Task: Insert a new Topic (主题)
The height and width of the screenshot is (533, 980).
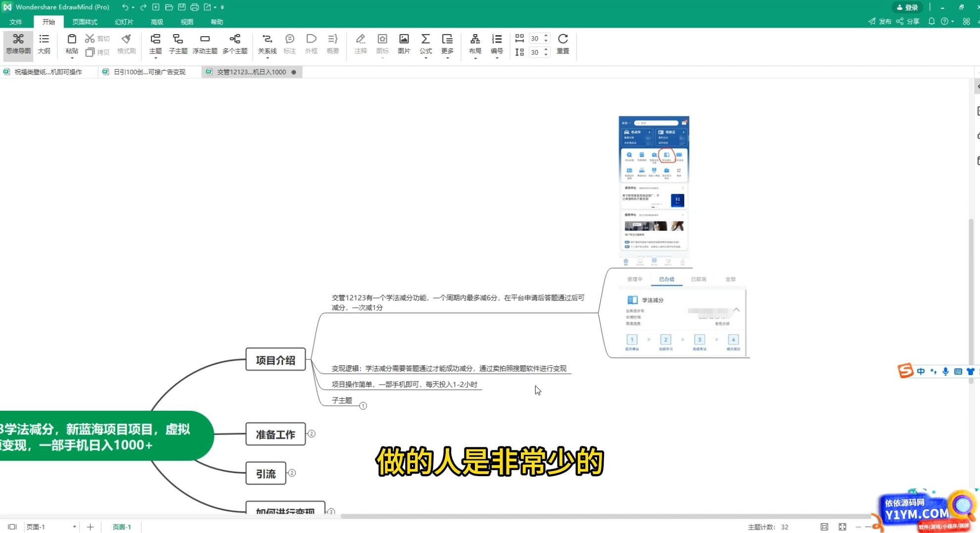Action: 155,44
